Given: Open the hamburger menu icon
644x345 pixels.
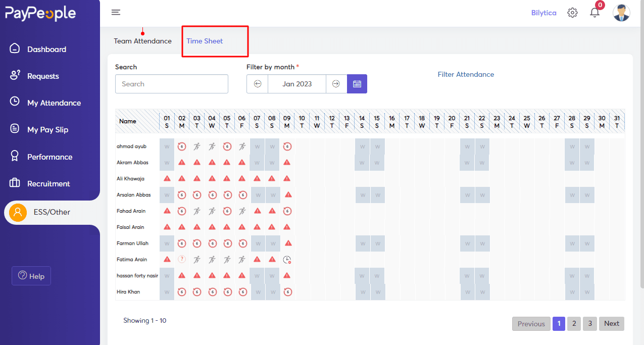Looking at the screenshot, I should click(116, 13).
